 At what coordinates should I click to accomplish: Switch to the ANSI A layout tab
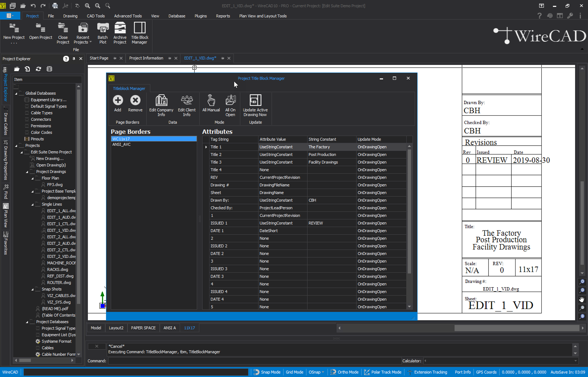pos(170,328)
